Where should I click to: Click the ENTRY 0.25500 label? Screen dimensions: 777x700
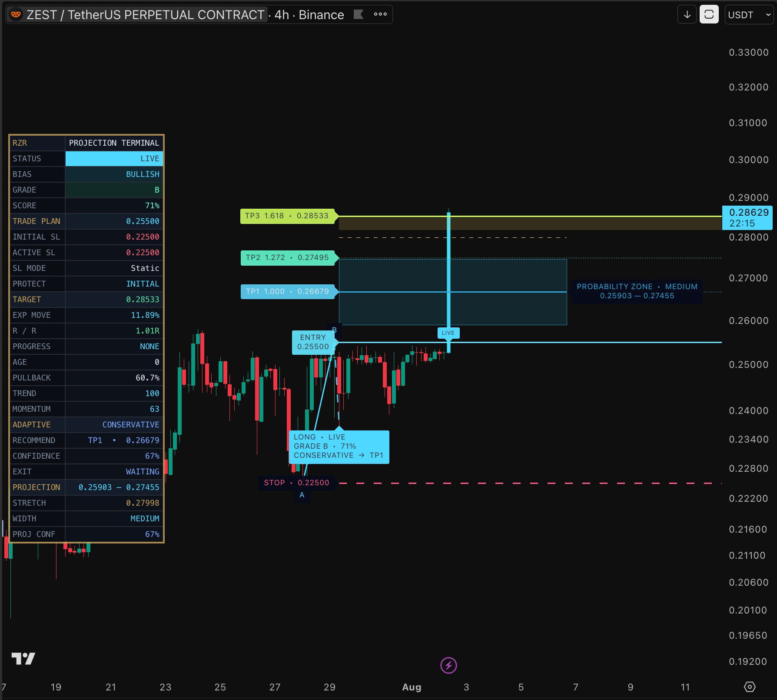[x=313, y=342]
